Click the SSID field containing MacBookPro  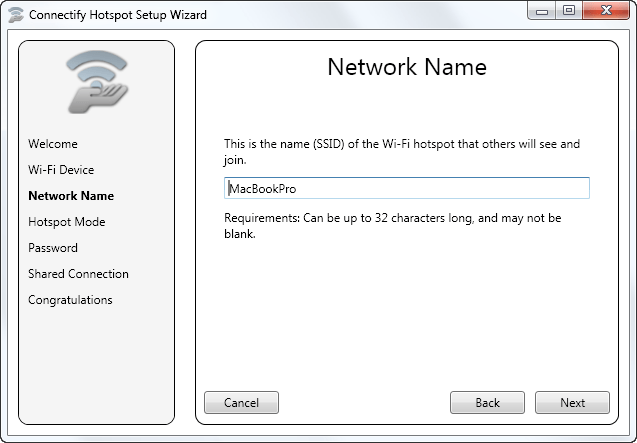(406, 188)
